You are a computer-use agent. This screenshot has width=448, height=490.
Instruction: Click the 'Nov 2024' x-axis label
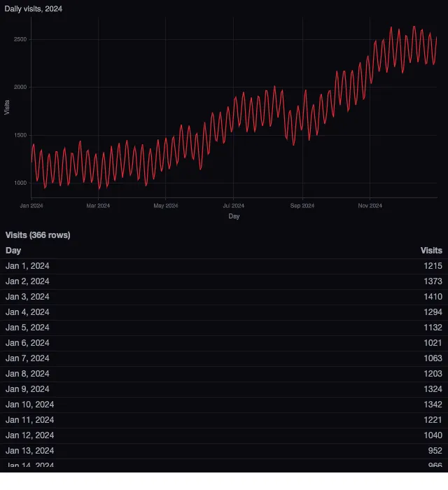click(x=370, y=206)
